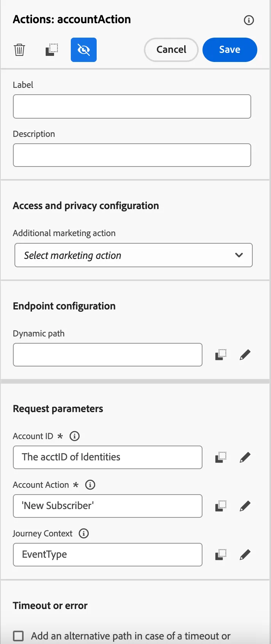Click the 'Request parameters' heading
Viewport: 271px width, 644px height.
pos(58,409)
